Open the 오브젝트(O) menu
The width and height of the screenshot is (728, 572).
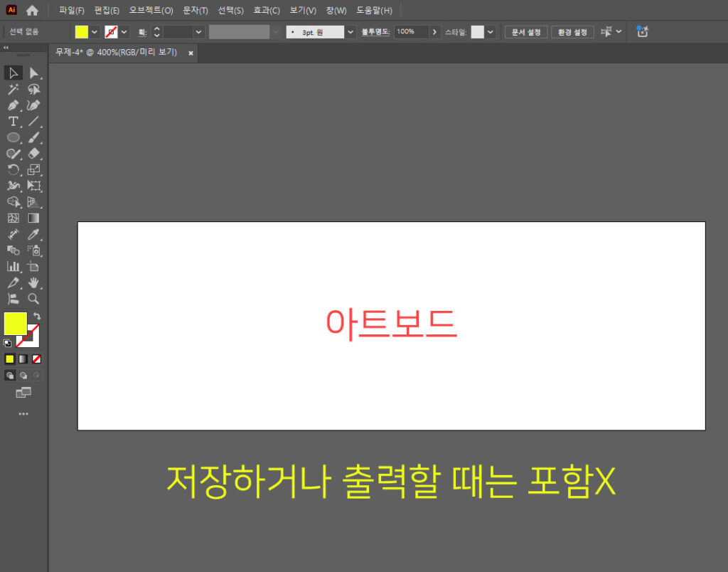tap(151, 10)
